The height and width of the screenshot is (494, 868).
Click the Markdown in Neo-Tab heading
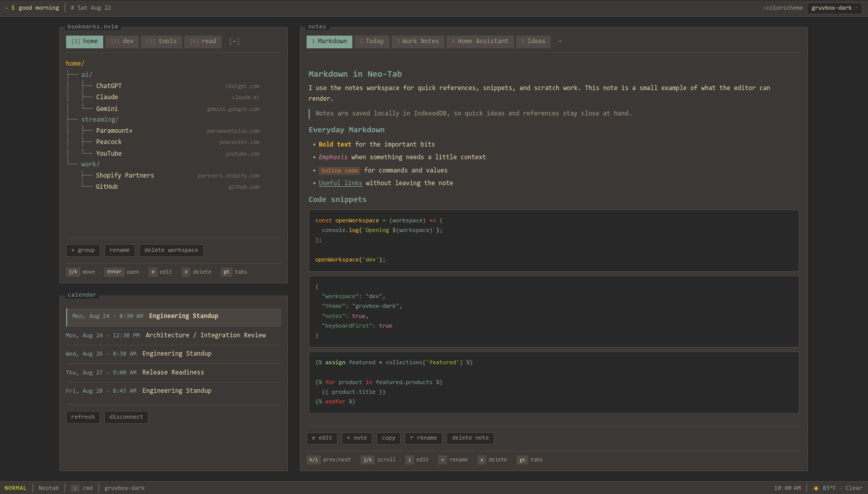click(x=355, y=74)
